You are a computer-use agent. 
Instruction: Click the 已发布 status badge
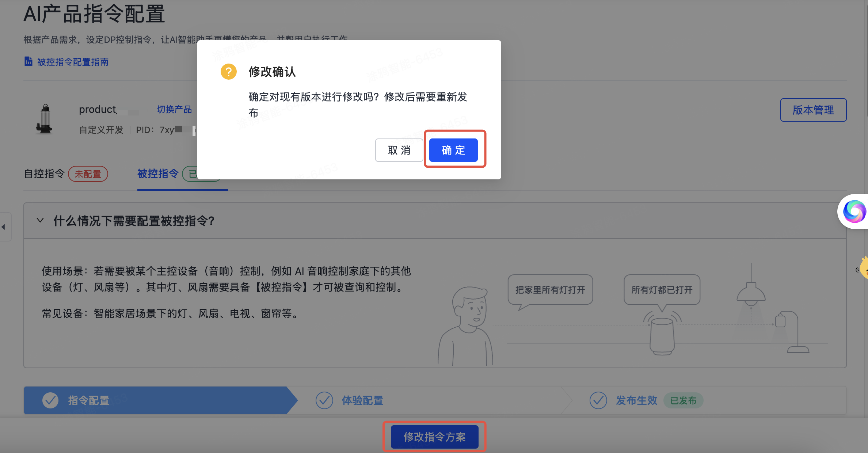683,401
